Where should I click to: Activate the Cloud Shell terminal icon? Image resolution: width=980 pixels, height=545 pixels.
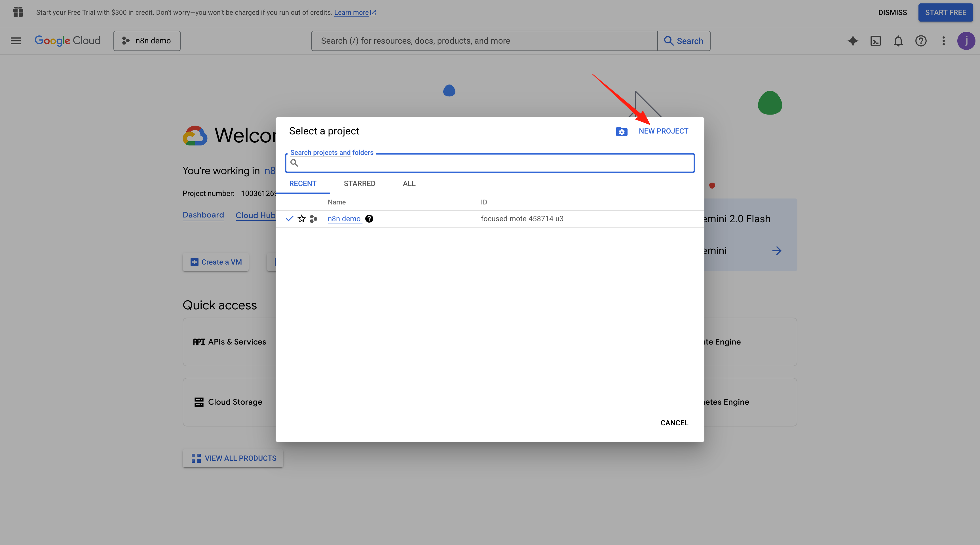point(875,41)
